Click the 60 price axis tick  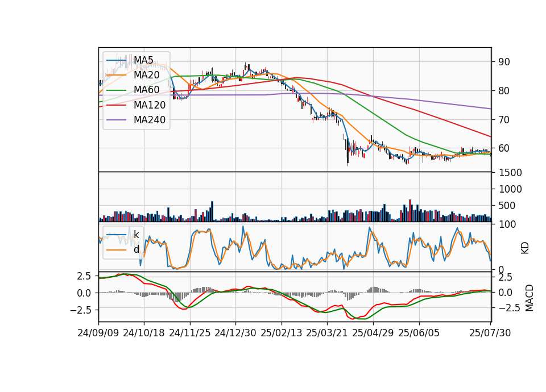point(504,148)
